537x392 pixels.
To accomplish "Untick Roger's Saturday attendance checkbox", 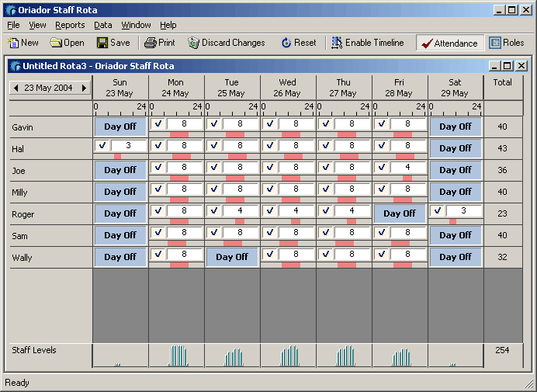I will [x=438, y=210].
